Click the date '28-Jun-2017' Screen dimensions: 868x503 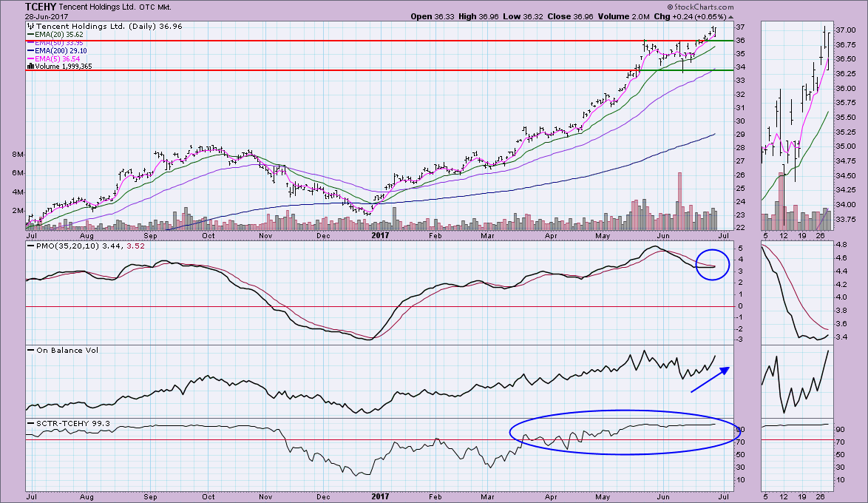point(46,16)
